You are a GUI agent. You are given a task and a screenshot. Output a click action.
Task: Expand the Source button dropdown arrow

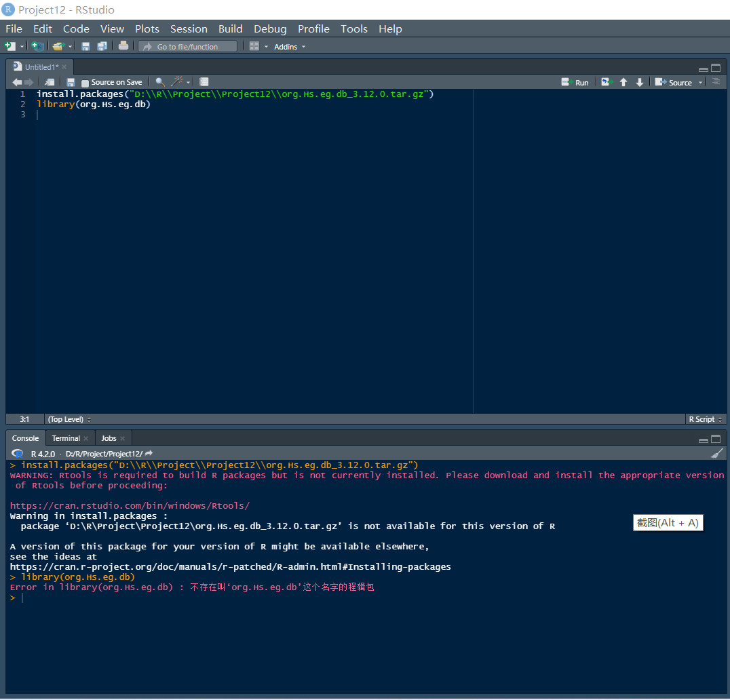click(700, 83)
